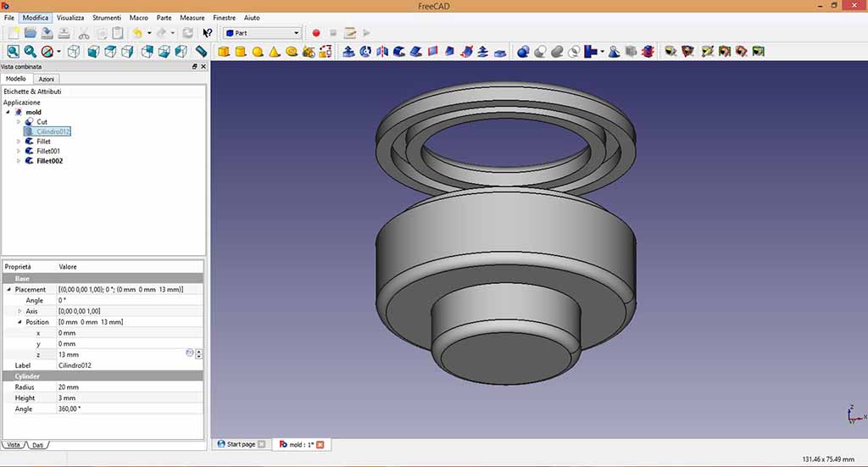
Task: Click the z position spinner arrows
Action: point(198,354)
